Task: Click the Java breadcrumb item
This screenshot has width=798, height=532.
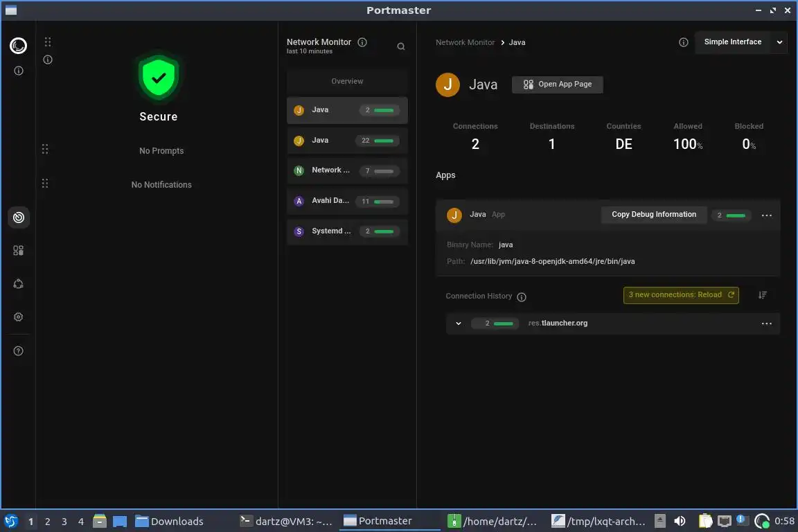Action: click(x=517, y=43)
